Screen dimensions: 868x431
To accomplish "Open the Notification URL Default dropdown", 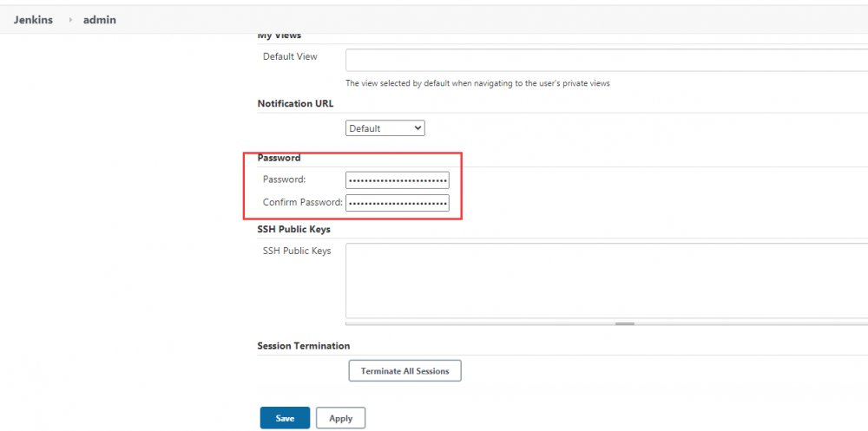I will tap(385, 128).
